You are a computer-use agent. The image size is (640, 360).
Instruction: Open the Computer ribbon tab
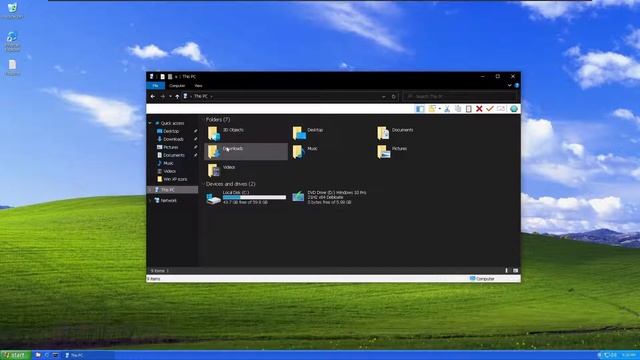(177, 86)
